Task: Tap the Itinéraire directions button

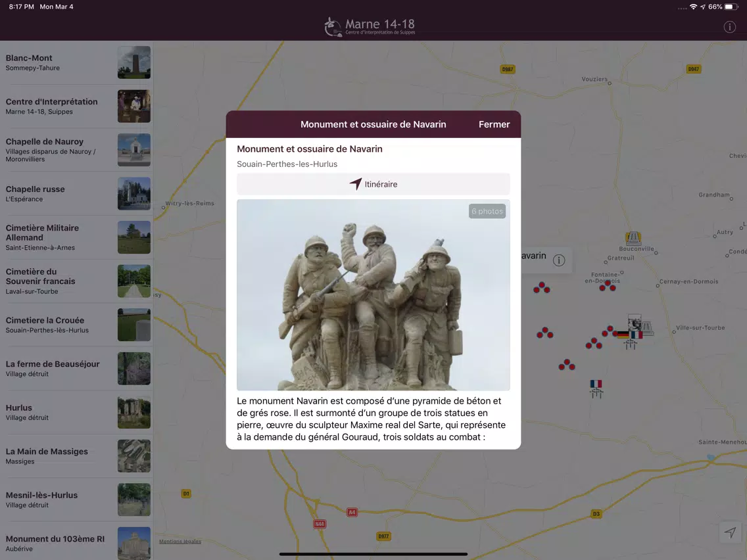Action: click(373, 184)
